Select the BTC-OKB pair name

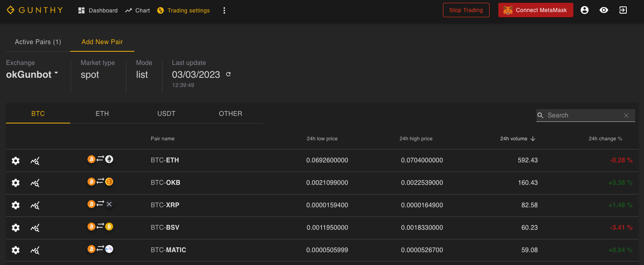click(165, 182)
